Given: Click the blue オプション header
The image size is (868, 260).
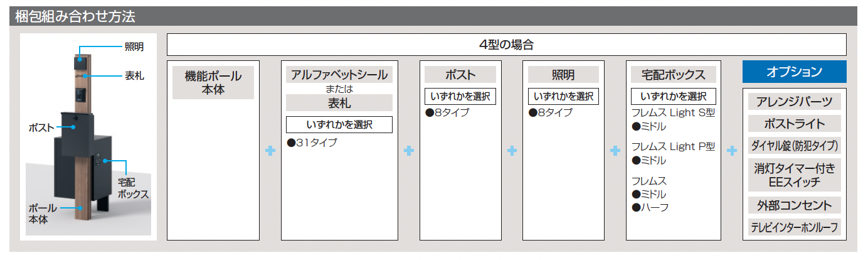Looking at the screenshot, I should (795, 72).
